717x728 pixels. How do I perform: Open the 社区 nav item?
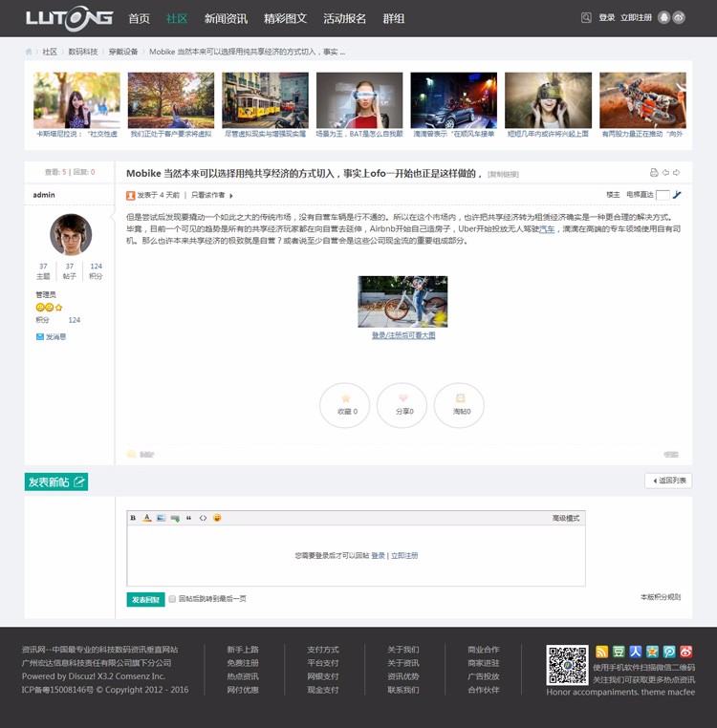177,18
